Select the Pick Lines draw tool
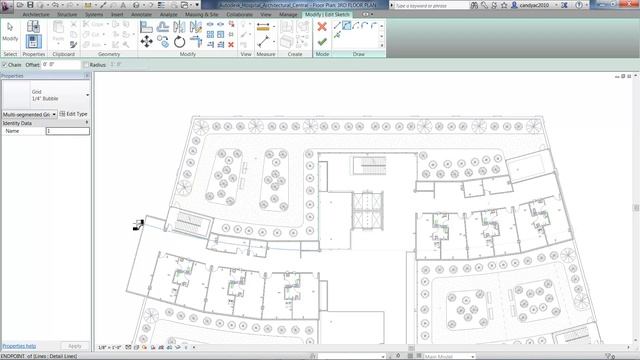The image size is (640, 360). [x=337, y=35]
